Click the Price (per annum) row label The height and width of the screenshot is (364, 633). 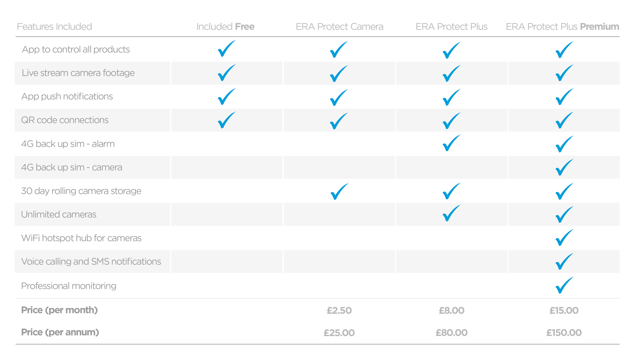pos(60,332)
